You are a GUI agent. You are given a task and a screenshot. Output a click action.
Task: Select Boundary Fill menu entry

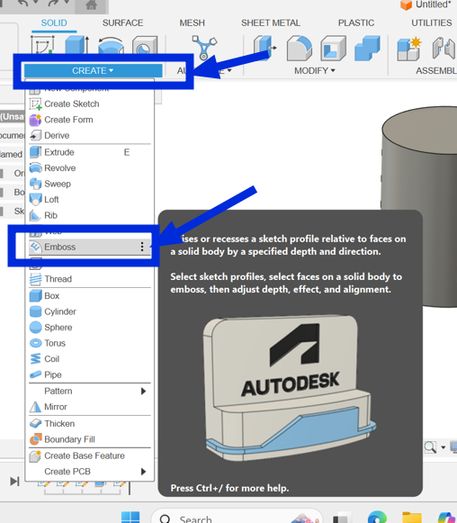[x=89, y=439]
